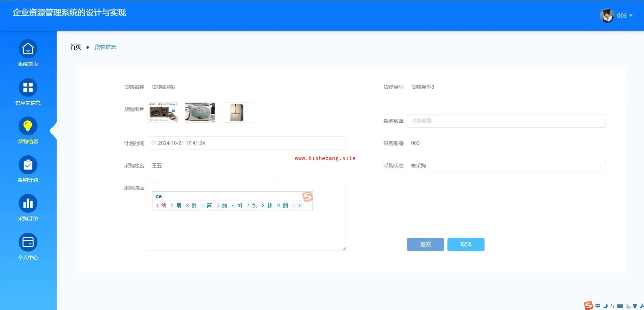Click the 企业资源管理系统的设计与实现 header title

pyautogui.click(x=69, y=12)
